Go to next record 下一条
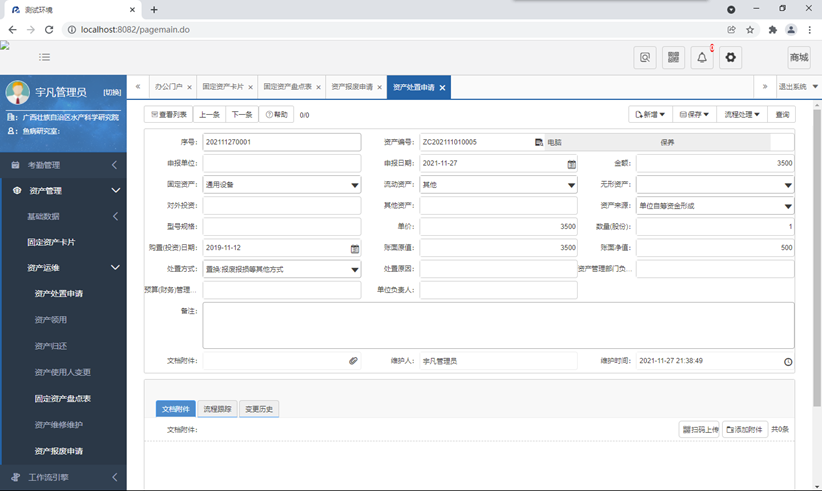The width and height of the screenshot is (822, 491). [x=242, y=114]
